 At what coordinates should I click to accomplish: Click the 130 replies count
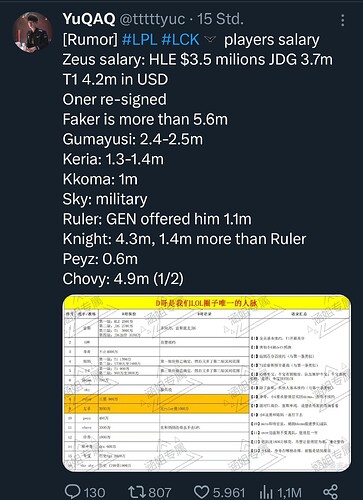tap(94, 492)
